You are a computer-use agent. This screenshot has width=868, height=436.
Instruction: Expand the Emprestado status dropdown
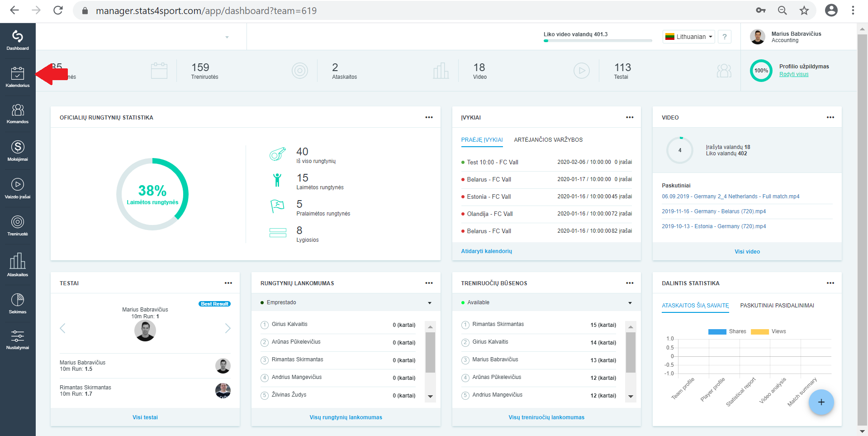346,302
